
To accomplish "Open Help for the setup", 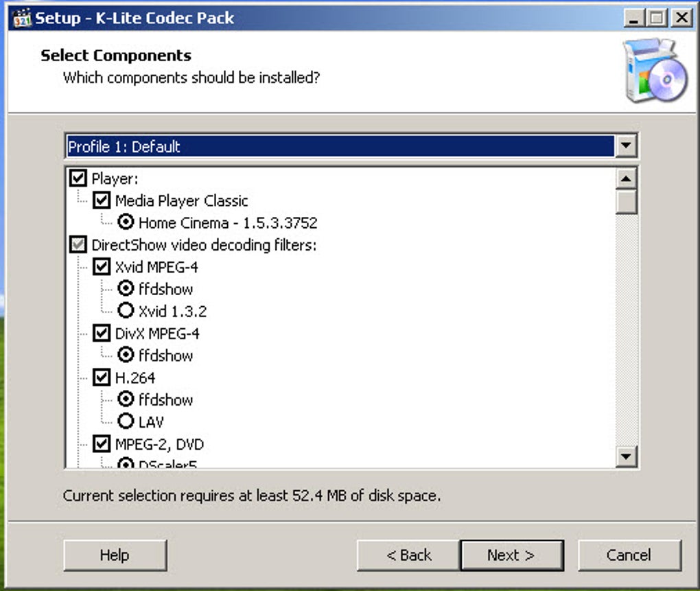I will [x=115, y=555].
